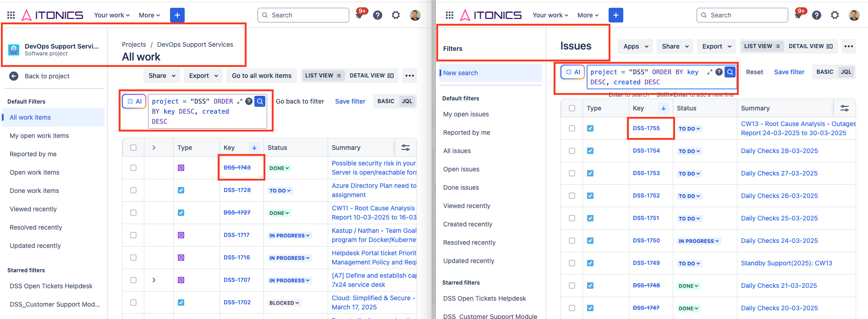This screenshot has height=319, width=868.
Task: Click Reset button in right window
Action: pos(754,72)
